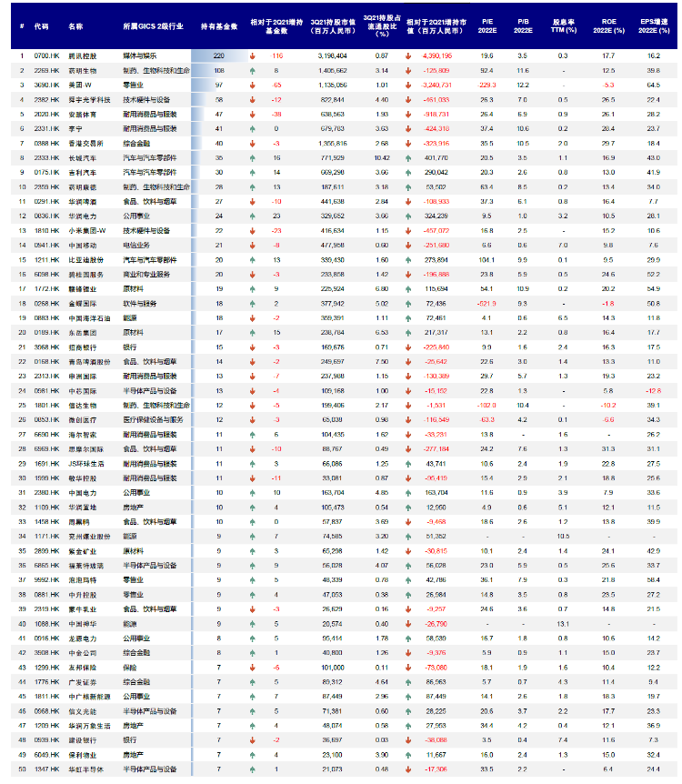Select the 中芯国际 name cell
Screen dimensions: 682x784
(83, 391)
